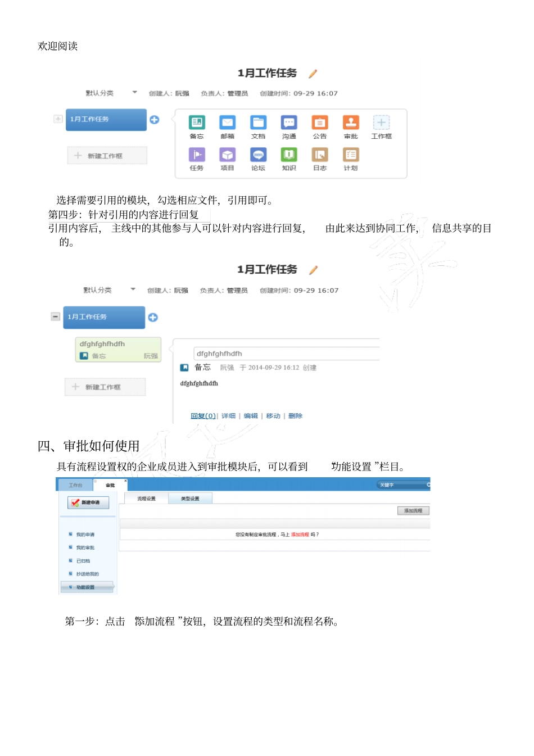Select the blue 1月工作任务 box with the plus expander
534x756 pixels.
tap(106, 119)
